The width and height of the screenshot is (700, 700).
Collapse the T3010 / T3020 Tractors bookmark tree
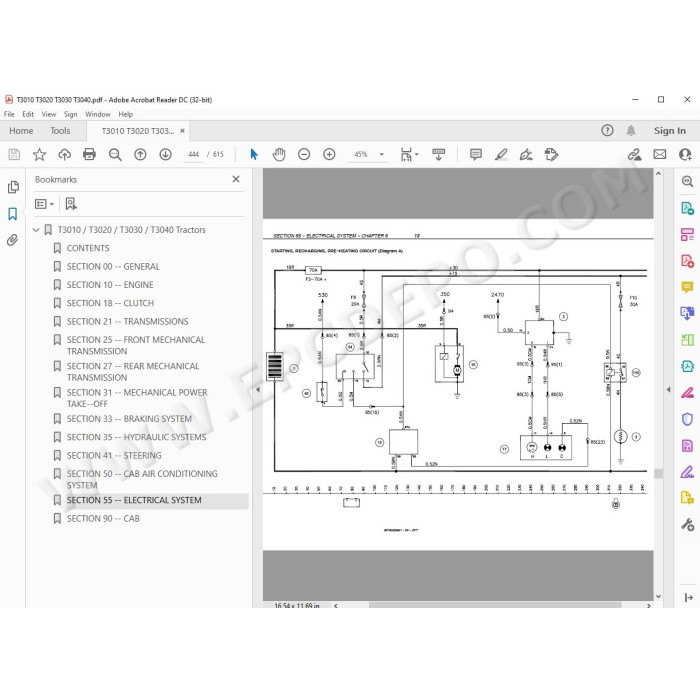click(x=36, y=230)
